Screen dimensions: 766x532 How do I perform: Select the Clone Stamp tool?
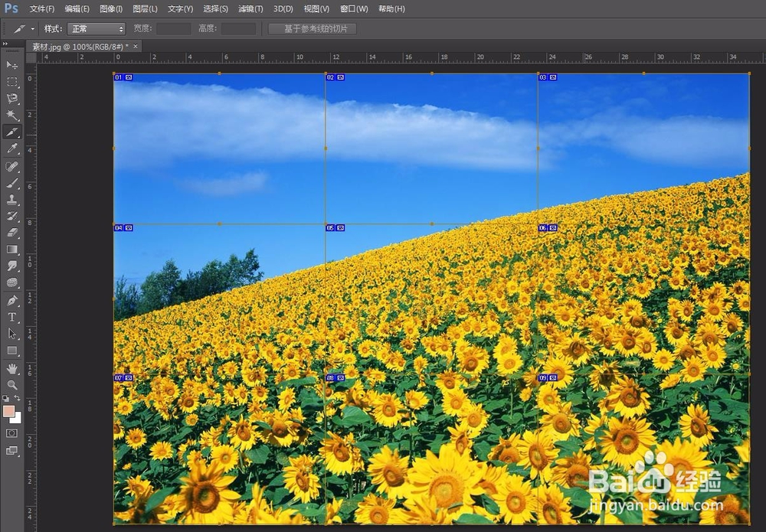[x=12, y=200]
